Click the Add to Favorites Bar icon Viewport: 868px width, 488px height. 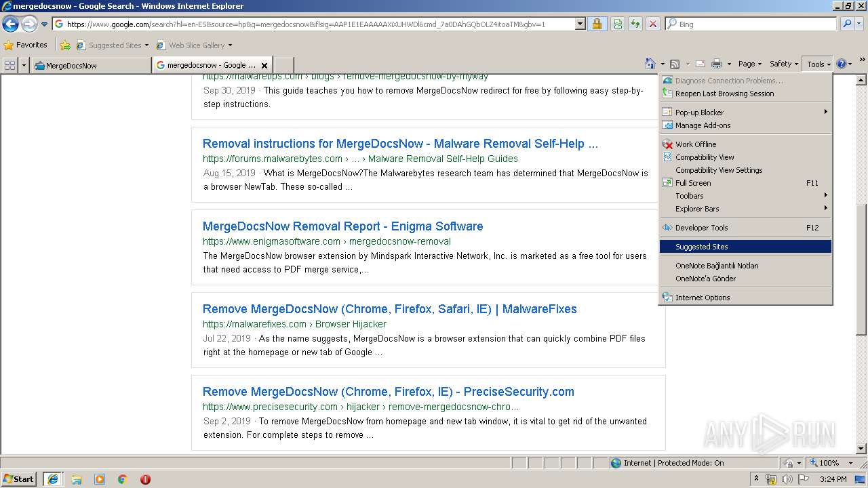(x=65, y=45)
